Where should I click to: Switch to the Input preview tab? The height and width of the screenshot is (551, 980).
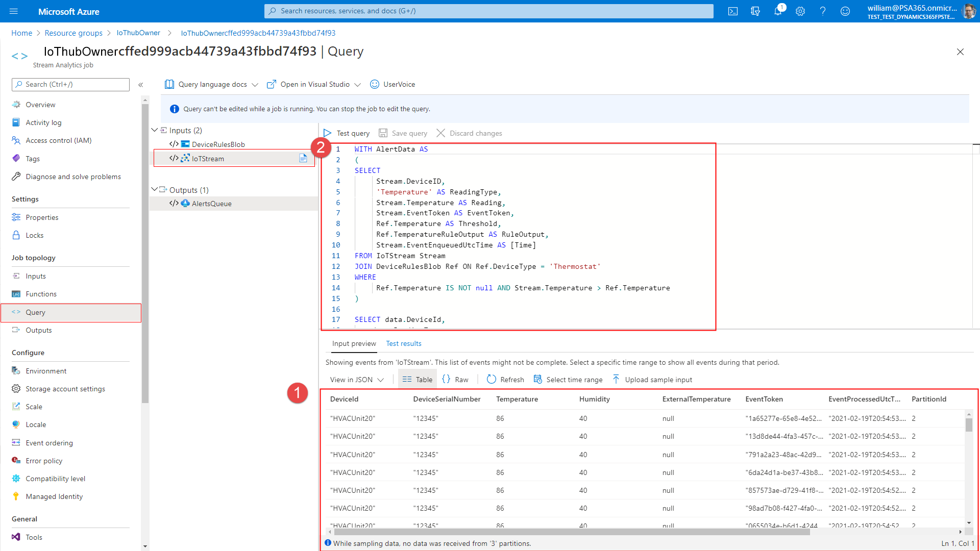353,343
